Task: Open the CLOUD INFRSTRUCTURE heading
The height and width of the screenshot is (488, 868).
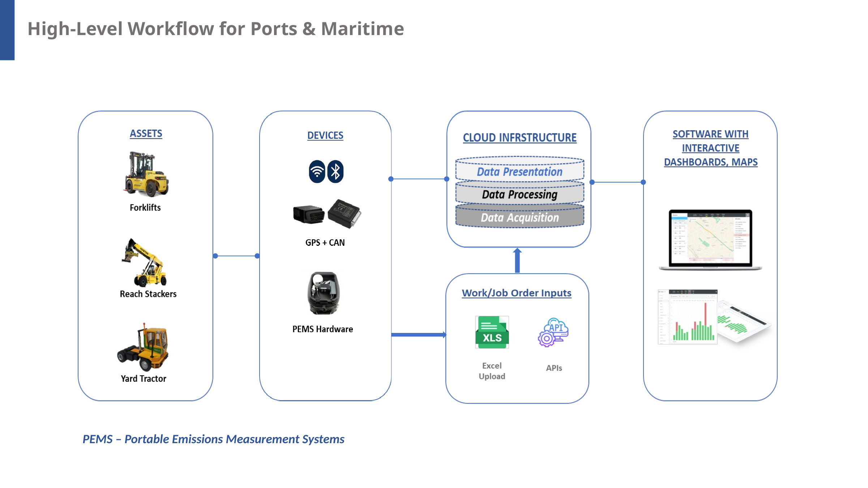Action: 520,138
